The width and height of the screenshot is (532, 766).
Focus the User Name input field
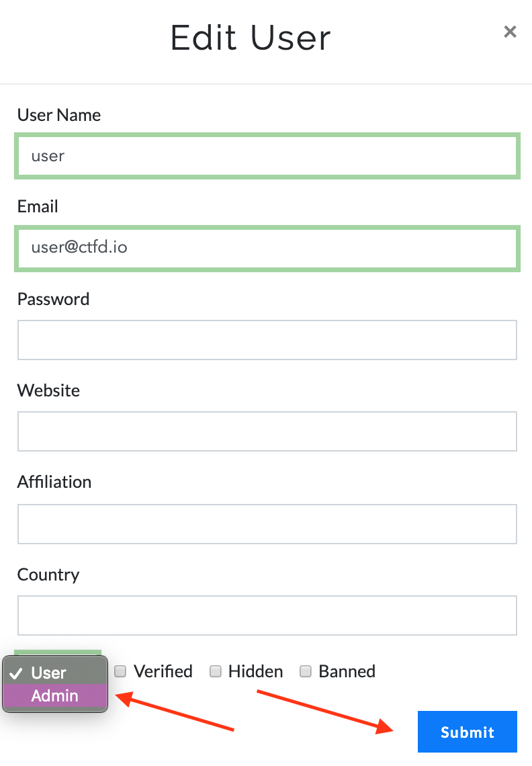[x=267, y=157]
